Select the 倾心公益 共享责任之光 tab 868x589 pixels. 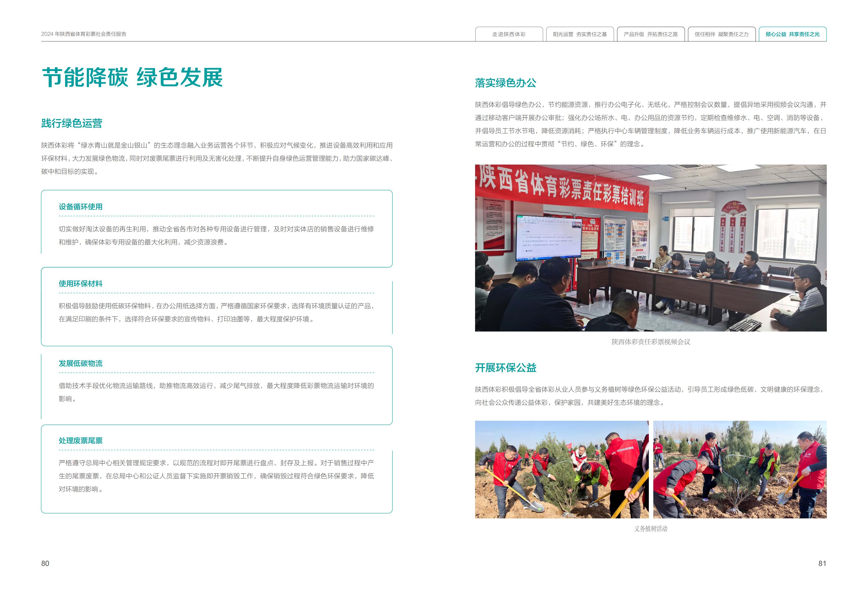pos(793,34)
